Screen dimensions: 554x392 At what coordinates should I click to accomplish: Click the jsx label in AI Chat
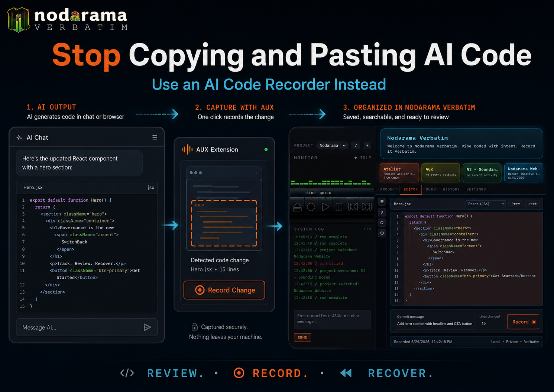tap(150, 187)
